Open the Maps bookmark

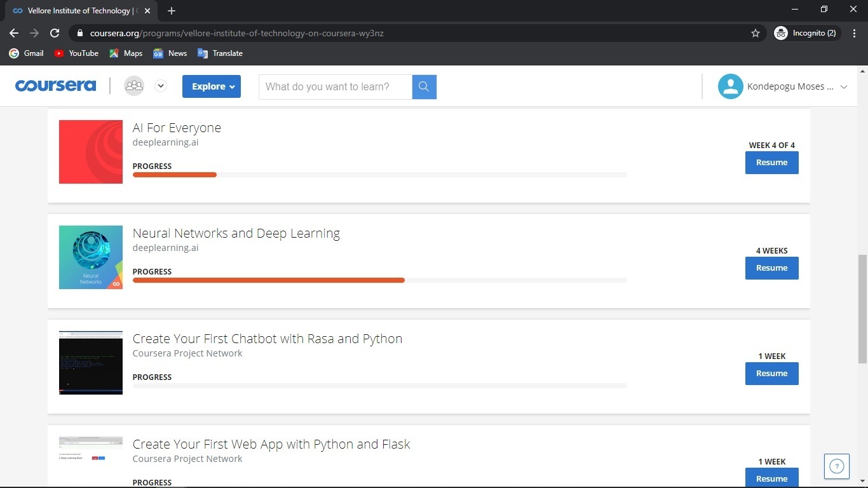pyautogui.click(x=126, y=53)
